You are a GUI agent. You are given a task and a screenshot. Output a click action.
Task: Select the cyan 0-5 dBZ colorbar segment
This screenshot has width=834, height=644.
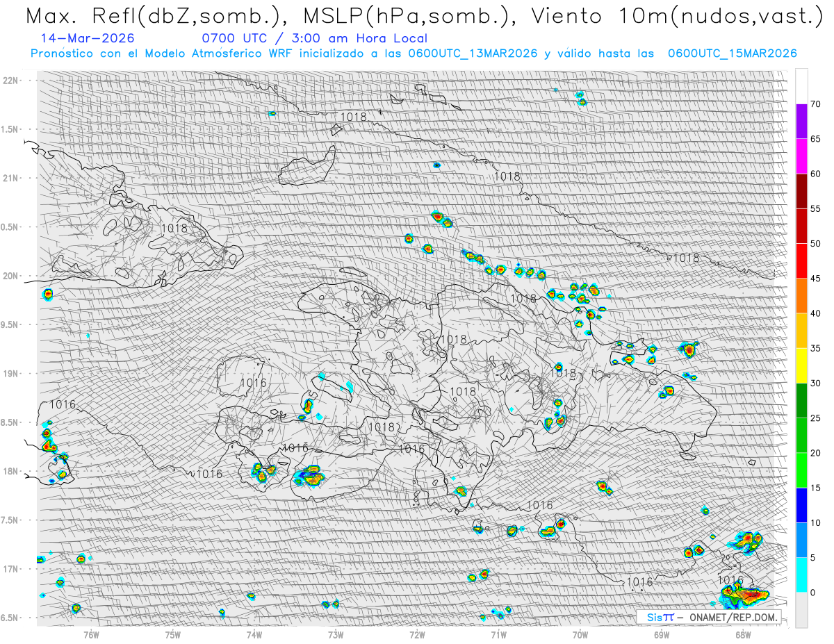(x=801, y=575)
